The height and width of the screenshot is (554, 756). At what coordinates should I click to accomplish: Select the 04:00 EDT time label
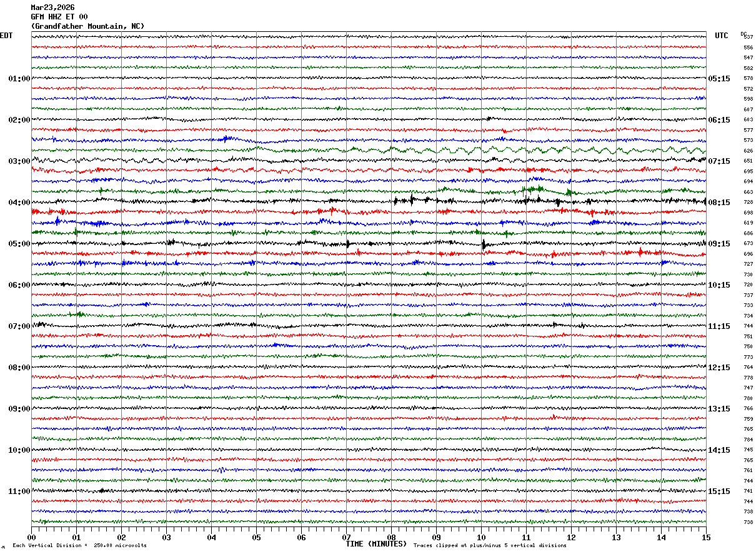point(19,203)
